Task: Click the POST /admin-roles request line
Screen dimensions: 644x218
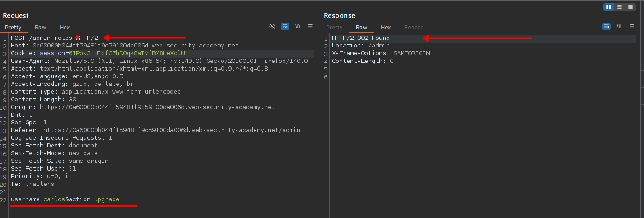Action: pos(54,38)
